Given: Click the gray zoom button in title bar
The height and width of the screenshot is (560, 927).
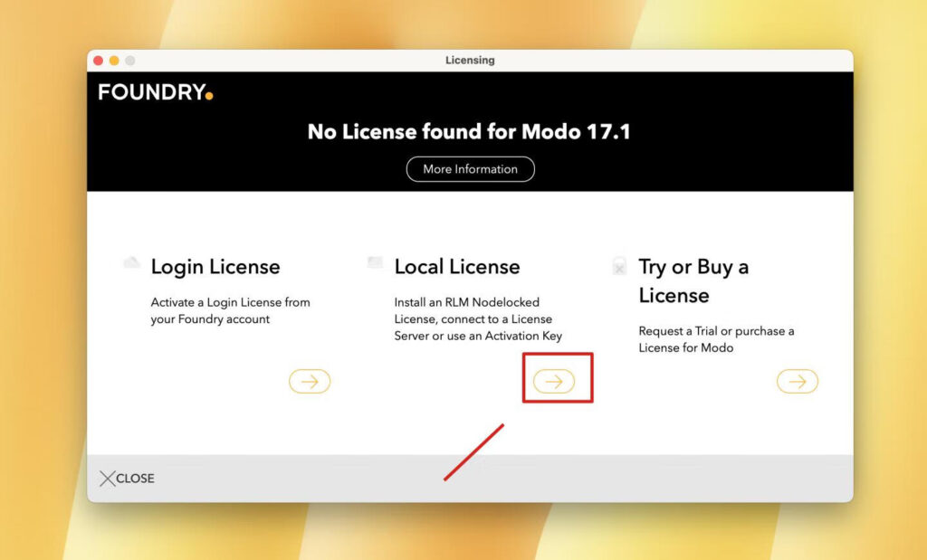Looking at the screenshot, I should point(129,61).
